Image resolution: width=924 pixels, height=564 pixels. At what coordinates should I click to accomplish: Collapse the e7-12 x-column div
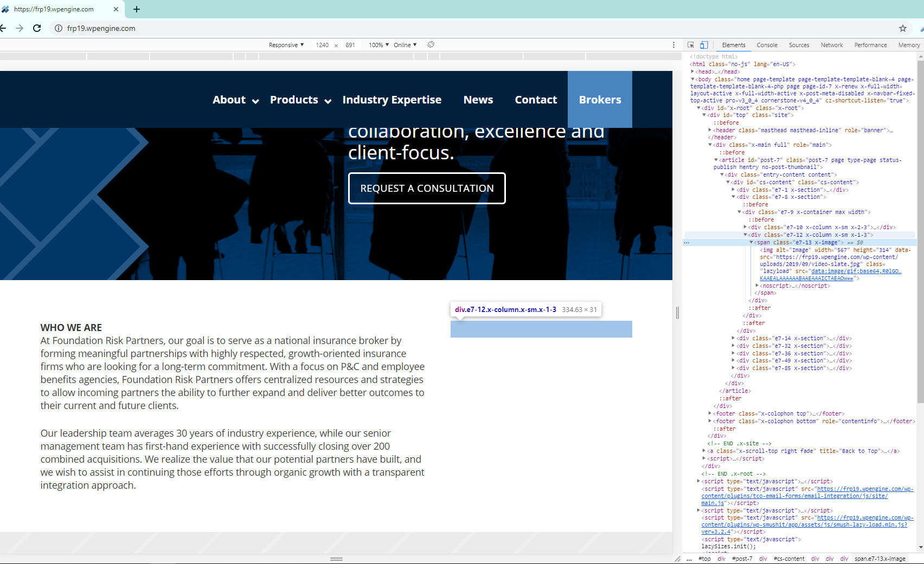point(745,235)
